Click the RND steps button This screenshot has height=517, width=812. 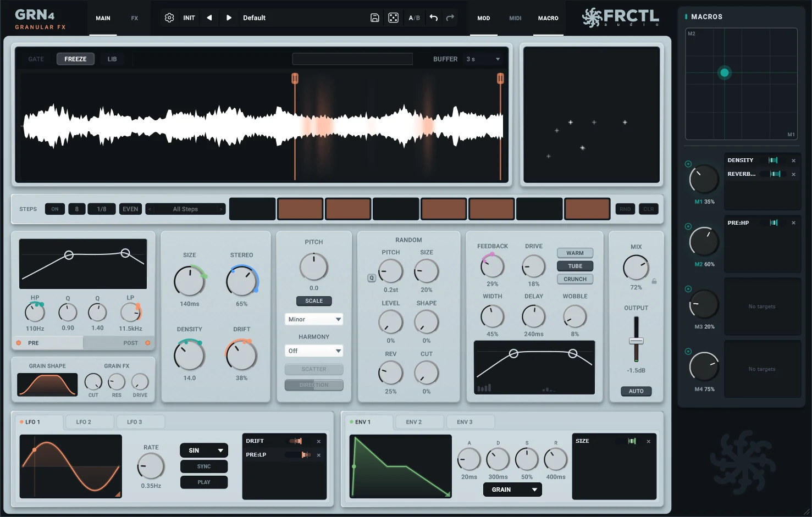625,209
